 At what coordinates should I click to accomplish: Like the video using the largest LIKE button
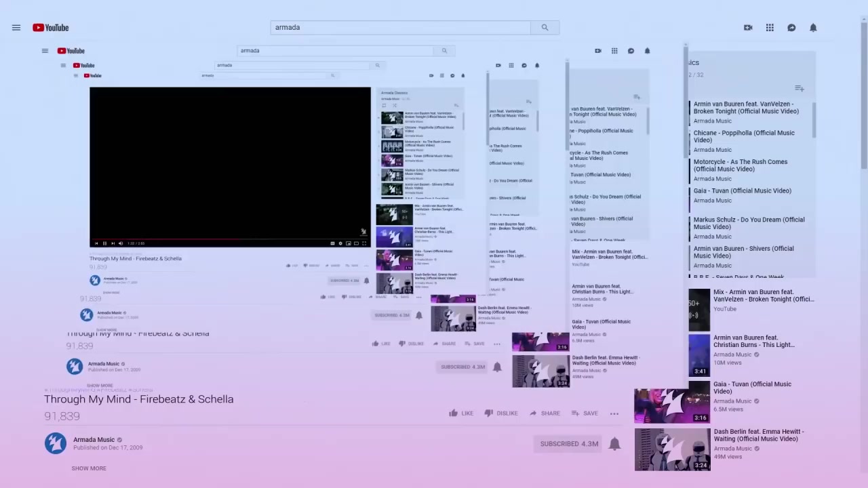click(461, 413)
